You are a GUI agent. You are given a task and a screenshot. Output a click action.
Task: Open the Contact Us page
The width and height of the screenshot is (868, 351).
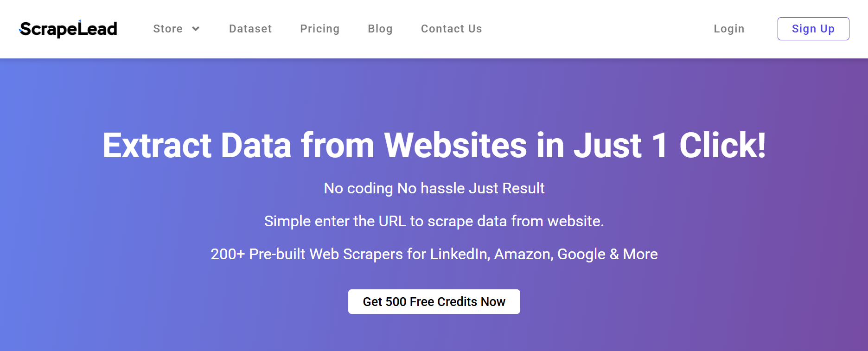click(452, 29)
